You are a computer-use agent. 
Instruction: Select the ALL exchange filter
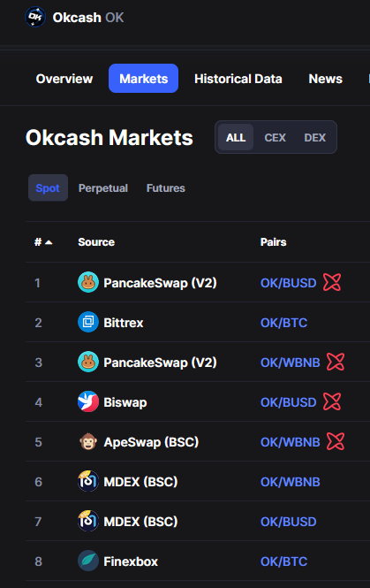(x=236, y=137)
